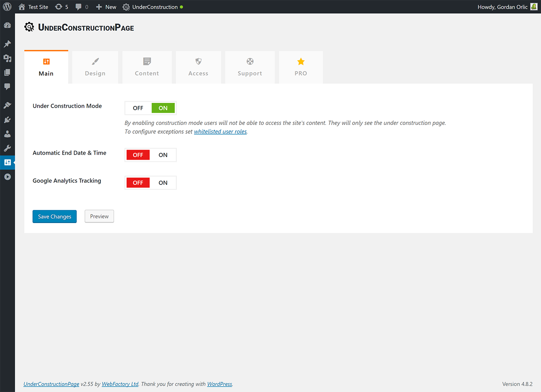Open the Howdy, Gordan Orlic menu

point(507,7)
